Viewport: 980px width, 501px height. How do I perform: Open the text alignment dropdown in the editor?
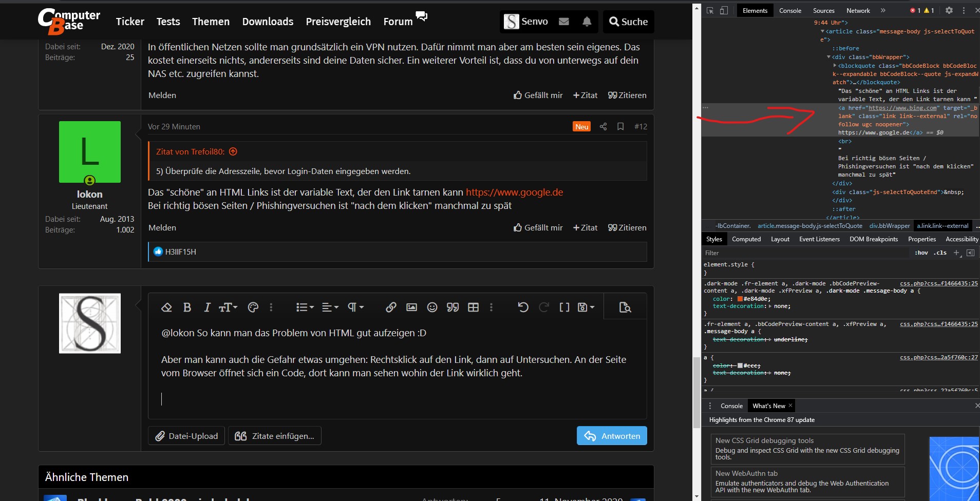[330, 307]
